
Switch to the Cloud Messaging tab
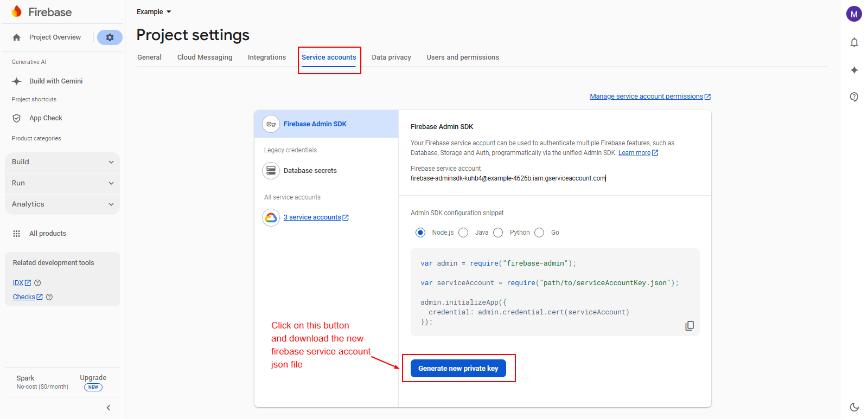pos(205,57)
